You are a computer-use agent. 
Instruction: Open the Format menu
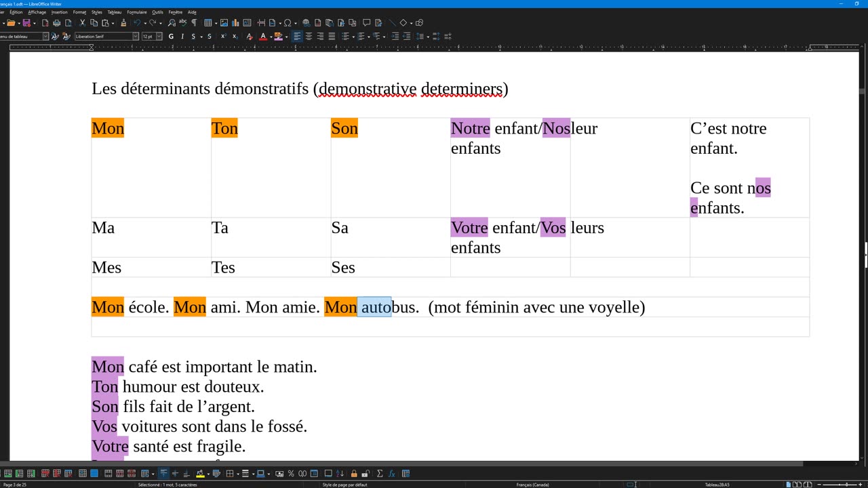click(x=79, y=12)
